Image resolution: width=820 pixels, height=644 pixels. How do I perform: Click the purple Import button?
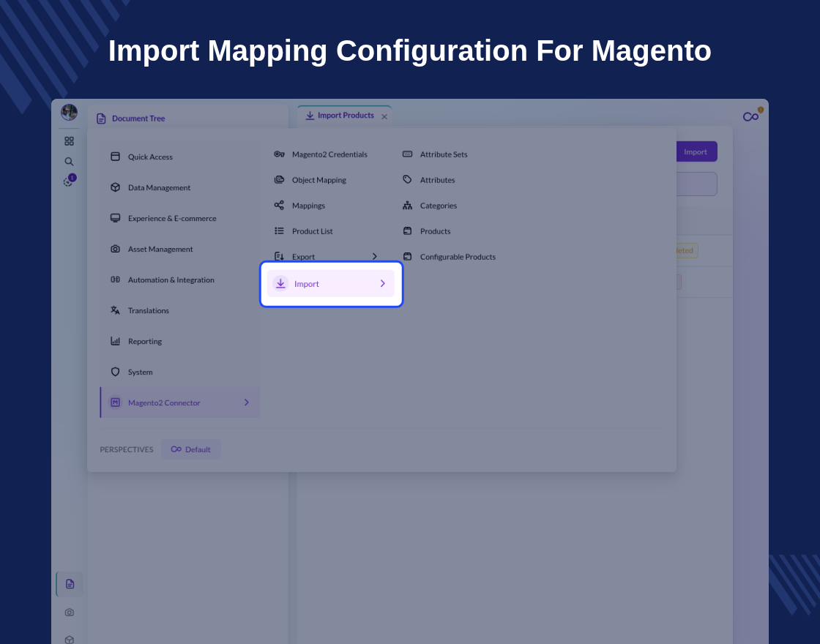click(696, 151)
